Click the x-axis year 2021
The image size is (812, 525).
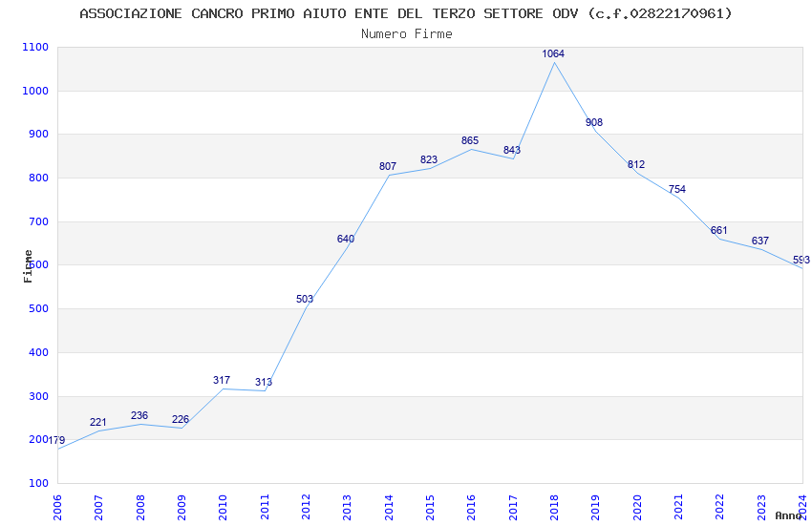coord(679,508)
